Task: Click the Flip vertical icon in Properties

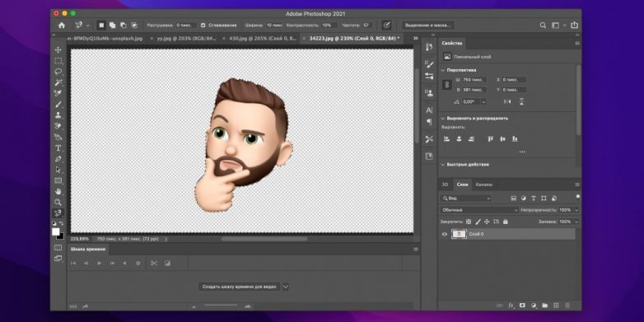Action: click(521, 101)
